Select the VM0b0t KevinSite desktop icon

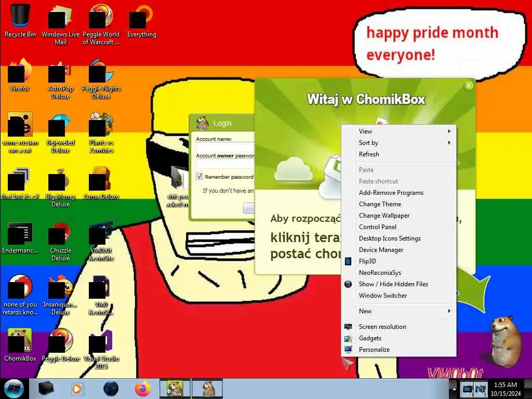pyautogui.click(x=101, y=241)
